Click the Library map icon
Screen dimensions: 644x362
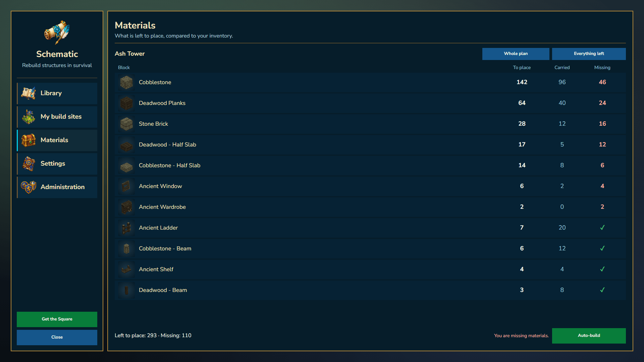[x=29, y=93]
